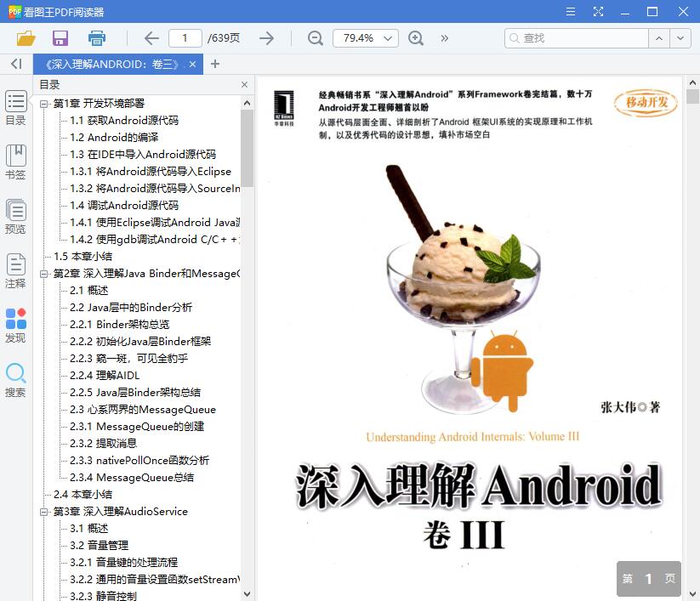700x601 pixels.
Task: Add a new tab with the plus button
Action: point(215,64)
